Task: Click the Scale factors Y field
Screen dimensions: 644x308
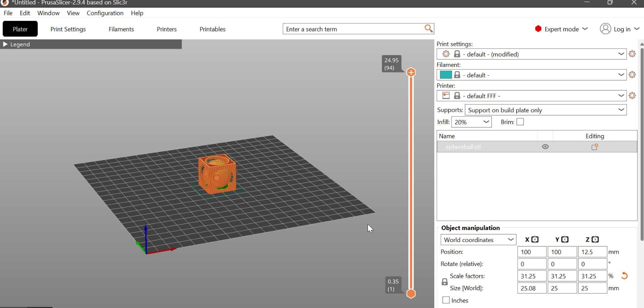Action: [x=562, y=276]
